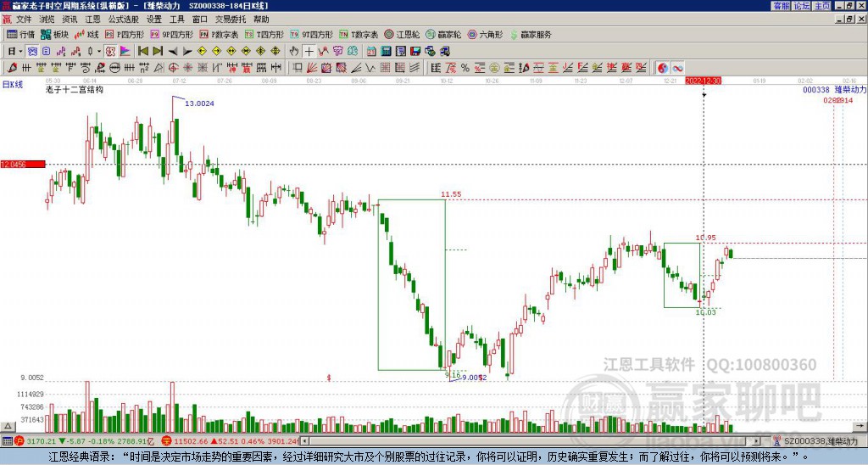Click the 客服 link in title bar
This screenshot has width=868, height=465.
(x=781, y=6)
